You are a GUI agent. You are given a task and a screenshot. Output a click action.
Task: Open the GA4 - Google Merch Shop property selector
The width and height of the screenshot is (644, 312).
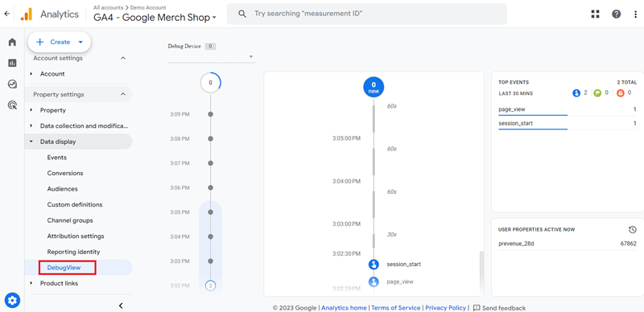pyautogui.click(x=155, y=18)
